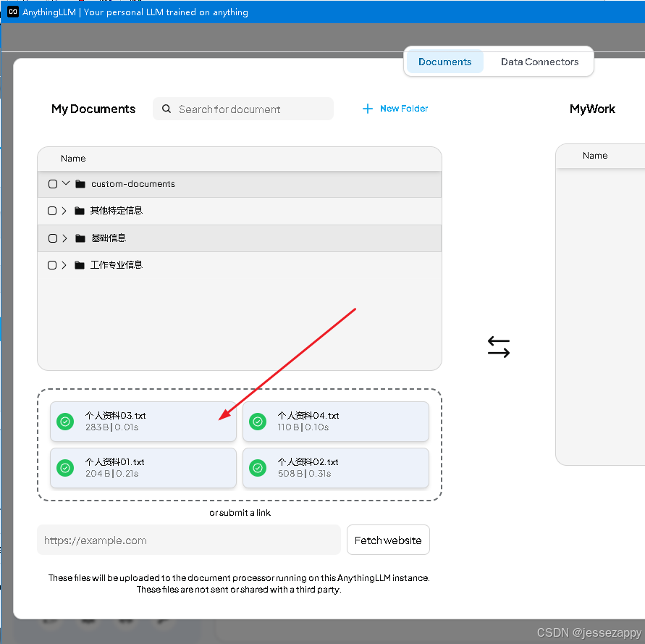Image resolution: width=645 pixels, height=644 pixels.
Task: Click the "508 B | 0.31s" file size text
Action: pyautogui.click(x=304, y=474)
